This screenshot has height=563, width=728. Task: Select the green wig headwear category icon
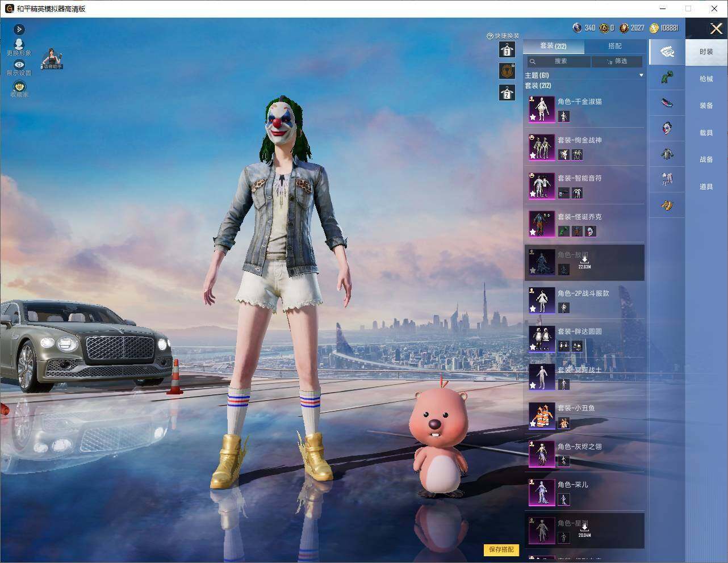(667, 77)
